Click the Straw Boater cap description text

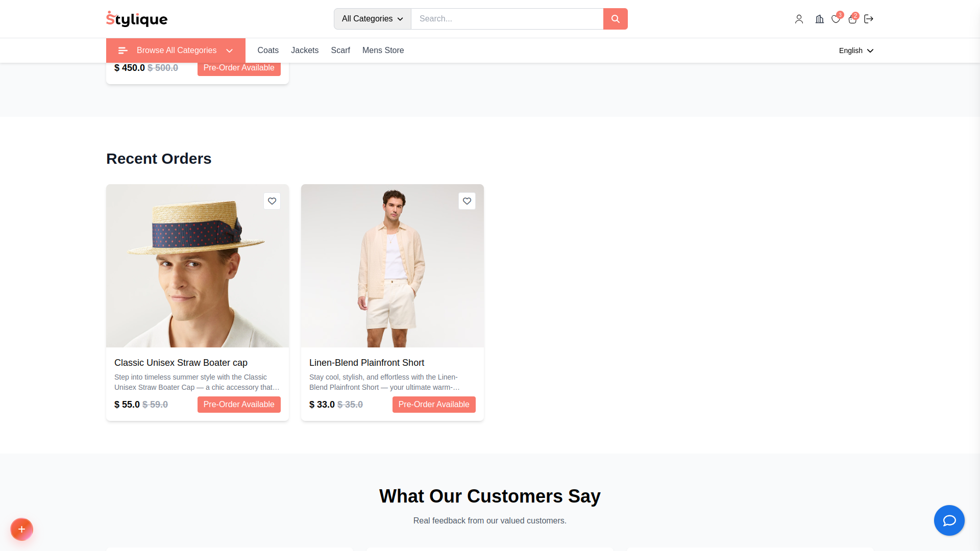tap(197, 382)
